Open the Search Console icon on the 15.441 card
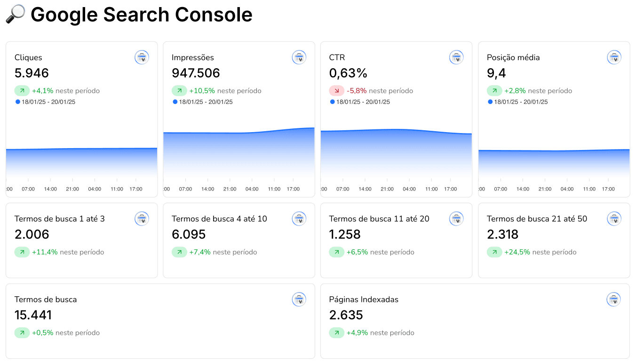636x364 pixels. tap(299, 300)
